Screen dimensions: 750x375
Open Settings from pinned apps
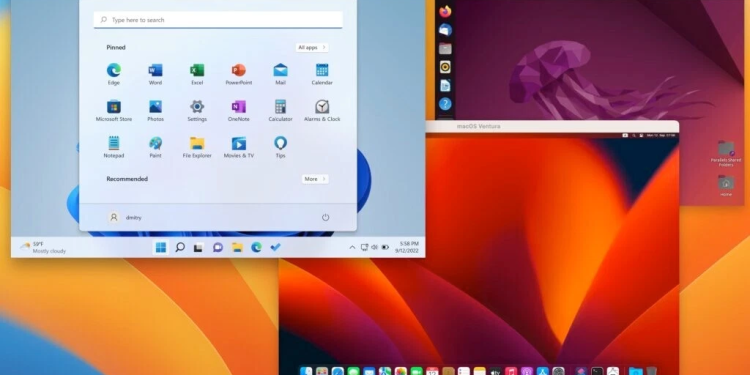pyautogui.click(x=197, y=110)
